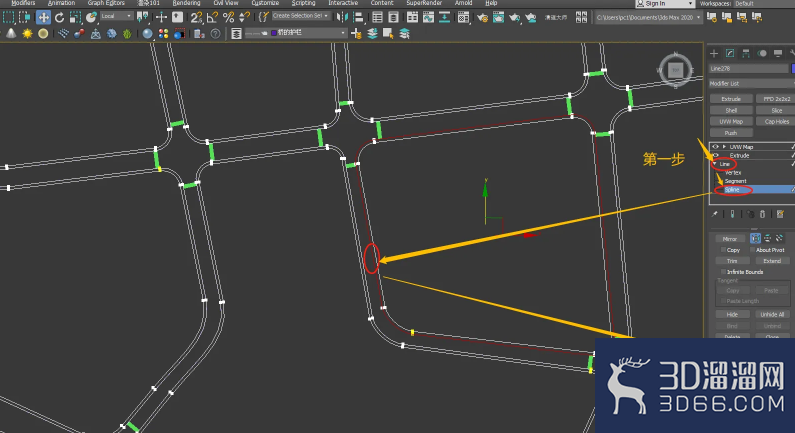
Task: Open the Create Selection Set dropdown
Action: click(300, 16)
